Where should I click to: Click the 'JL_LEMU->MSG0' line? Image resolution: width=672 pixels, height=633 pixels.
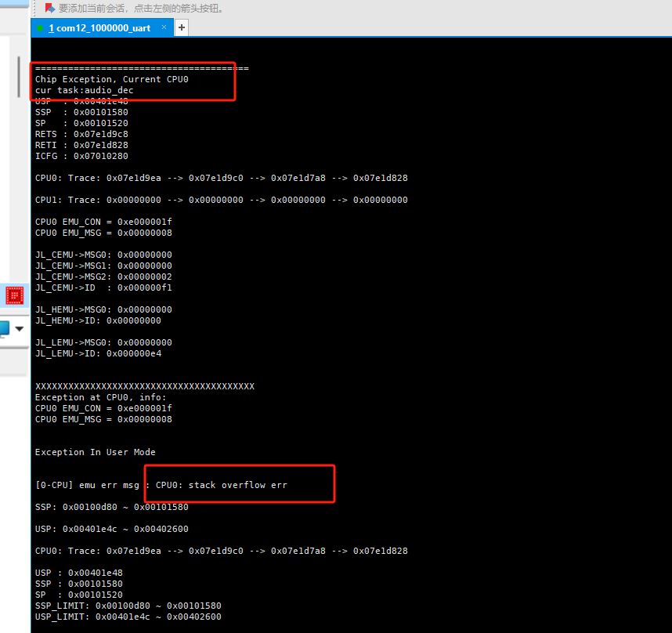(x=103, y=342)
